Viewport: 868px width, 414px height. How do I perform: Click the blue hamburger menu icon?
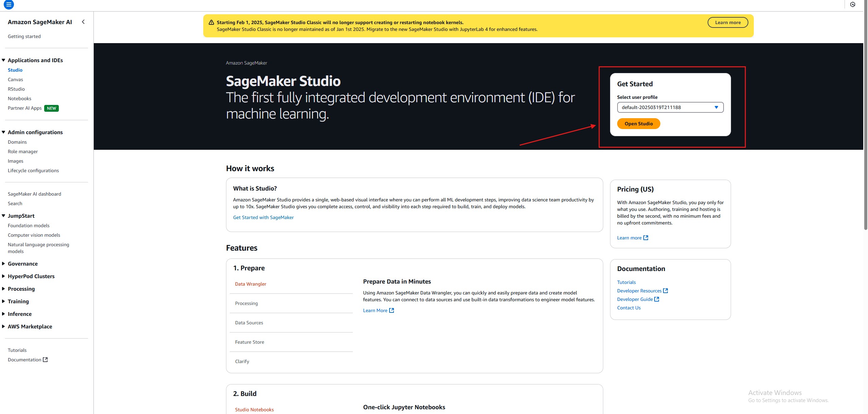click(9, 5)
